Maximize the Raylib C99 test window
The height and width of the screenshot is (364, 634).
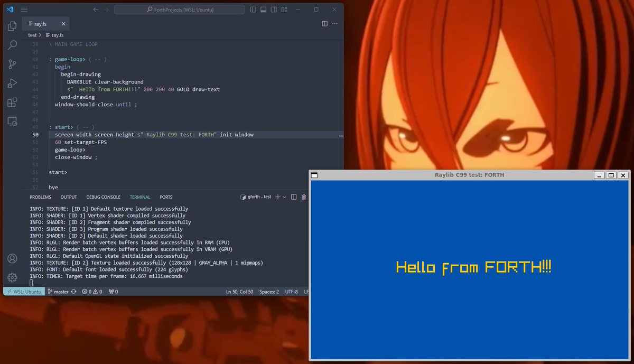coord(611,175)
